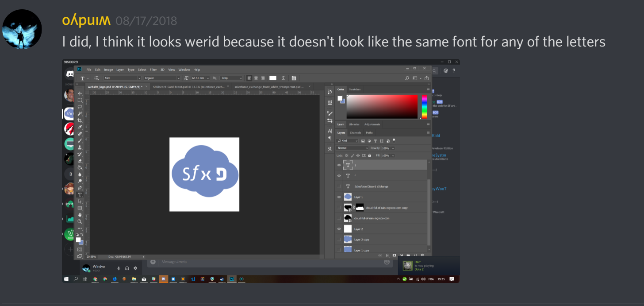Select the Zoom tool
The height and width of the screenshot is (306, 644).
point(80,221)
